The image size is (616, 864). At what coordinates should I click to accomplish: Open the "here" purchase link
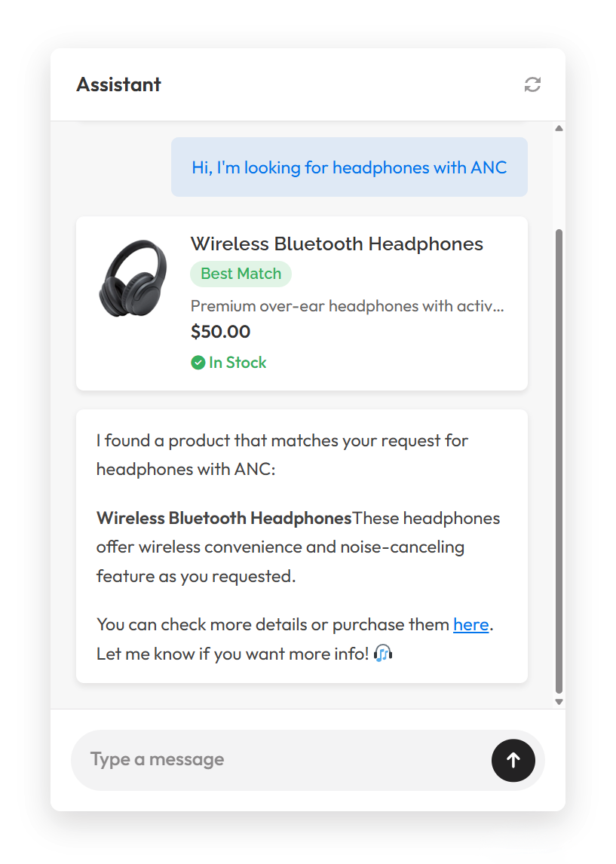click(470, 625)
